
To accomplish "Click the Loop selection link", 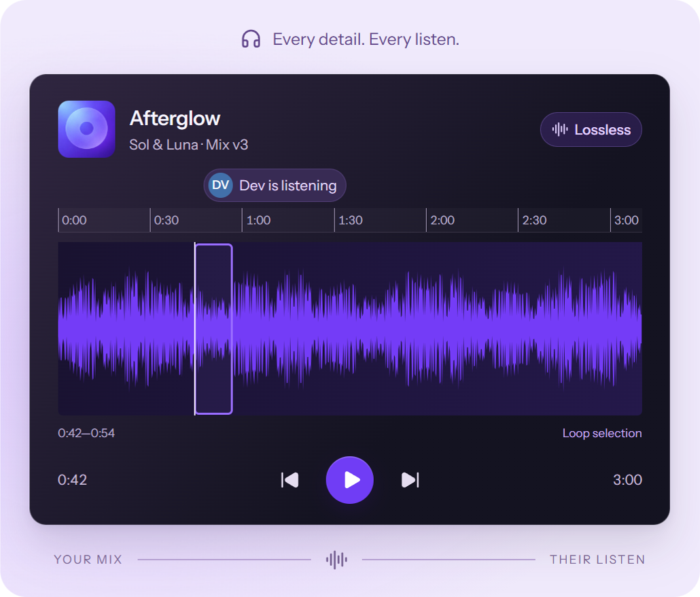I will pyautogui.click(x=601, y=433).
